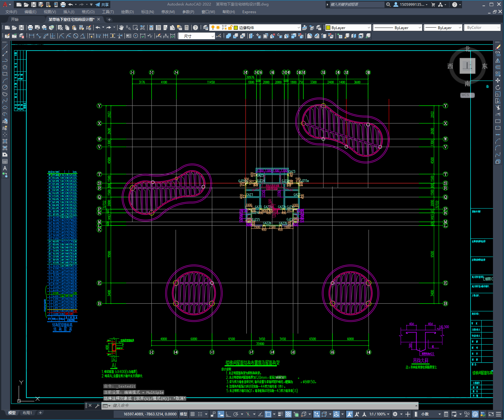The height and width of the screenshot is (420, 504).
Task: Toggle lineweight display in status bar
Action: (280, 414)
